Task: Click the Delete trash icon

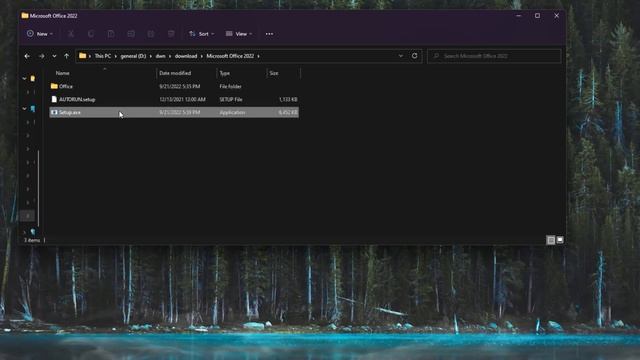Action: point(171,34)
